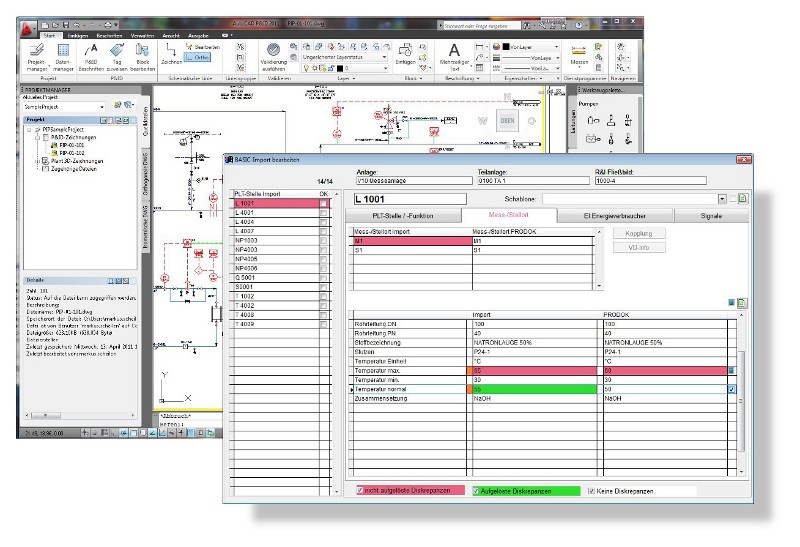The height and width of the screenshot is (547, 800).
Task: Expand the Layer panel title arrow
Action: 354,79
